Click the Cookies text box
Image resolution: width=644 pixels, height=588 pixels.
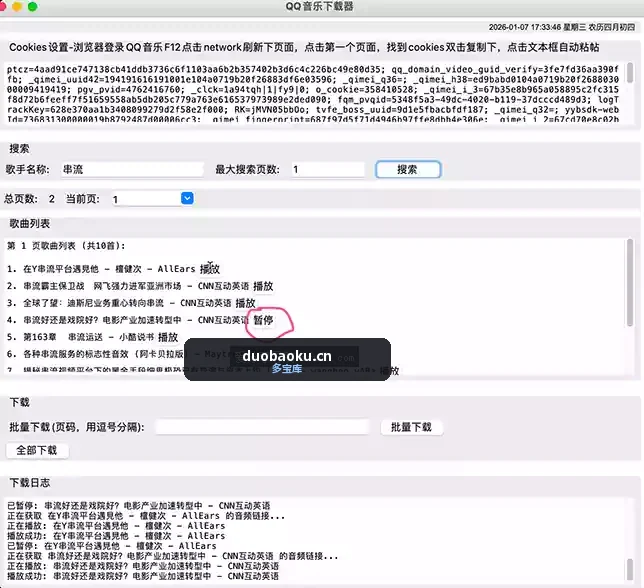pos(314,94)
